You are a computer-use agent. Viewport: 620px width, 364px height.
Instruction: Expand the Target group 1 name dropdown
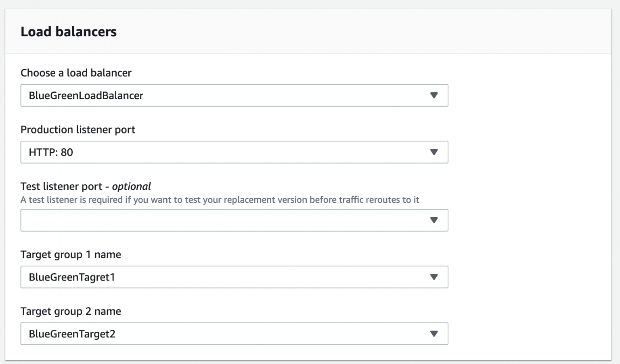[x=234, y=277]
